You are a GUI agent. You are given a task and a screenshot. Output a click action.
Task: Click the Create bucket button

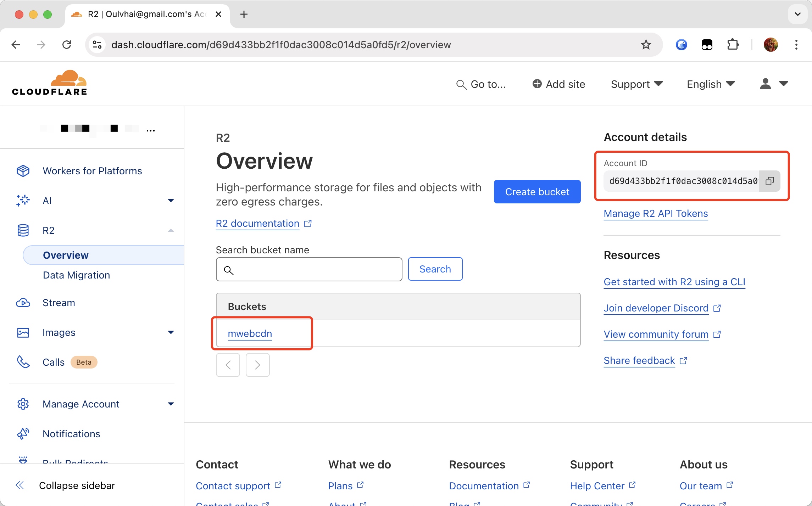tap(537, 192)
